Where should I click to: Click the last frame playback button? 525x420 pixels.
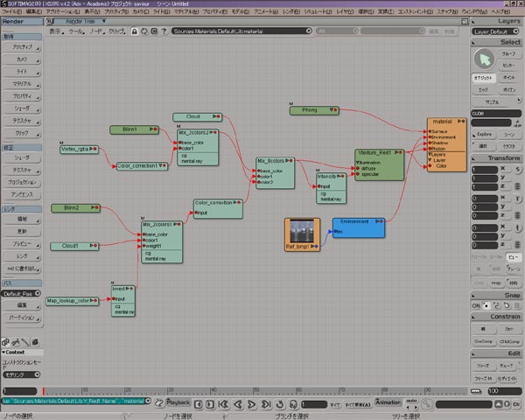(266, 404)
